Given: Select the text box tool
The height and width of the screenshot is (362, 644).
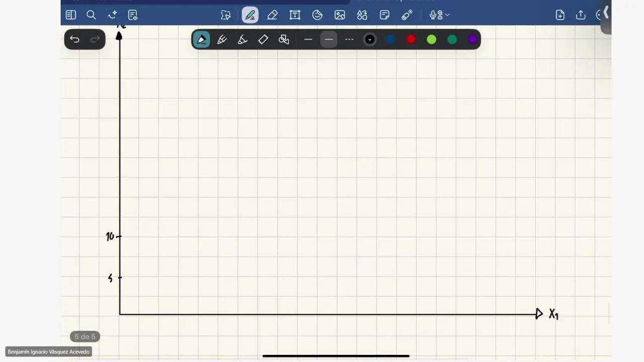Looking at the screenshot, I should [295, 15].
